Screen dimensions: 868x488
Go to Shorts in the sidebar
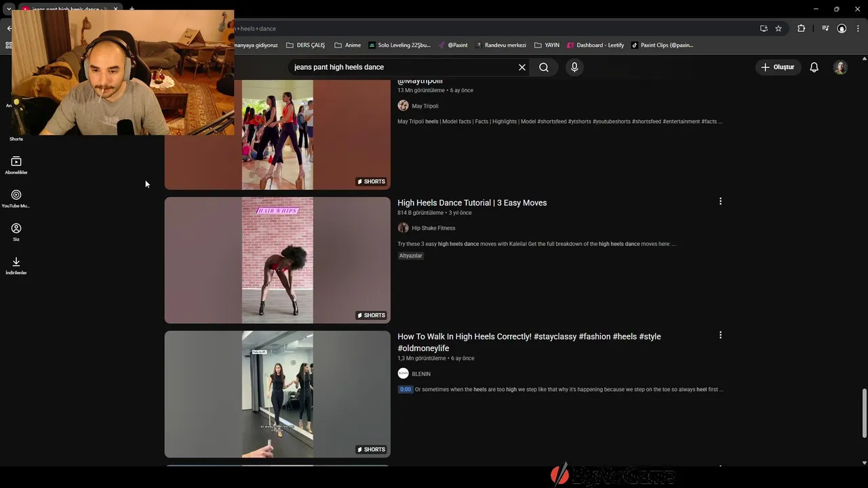(x=16, y=138)
